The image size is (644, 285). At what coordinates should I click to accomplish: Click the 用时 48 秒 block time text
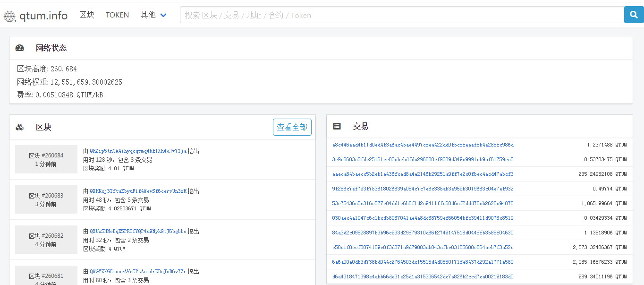[95, 200]
